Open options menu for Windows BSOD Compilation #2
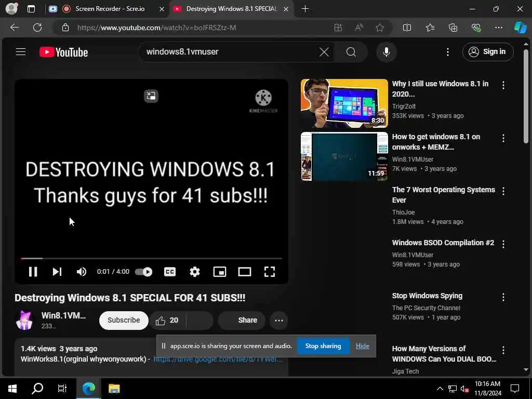This screenshot has height=399, width=532. (503, 244)
